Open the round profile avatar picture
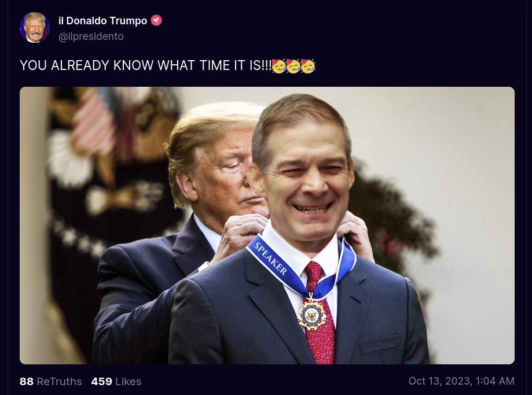The height and width of the screenshot is (395, 532). click(35, 28)
